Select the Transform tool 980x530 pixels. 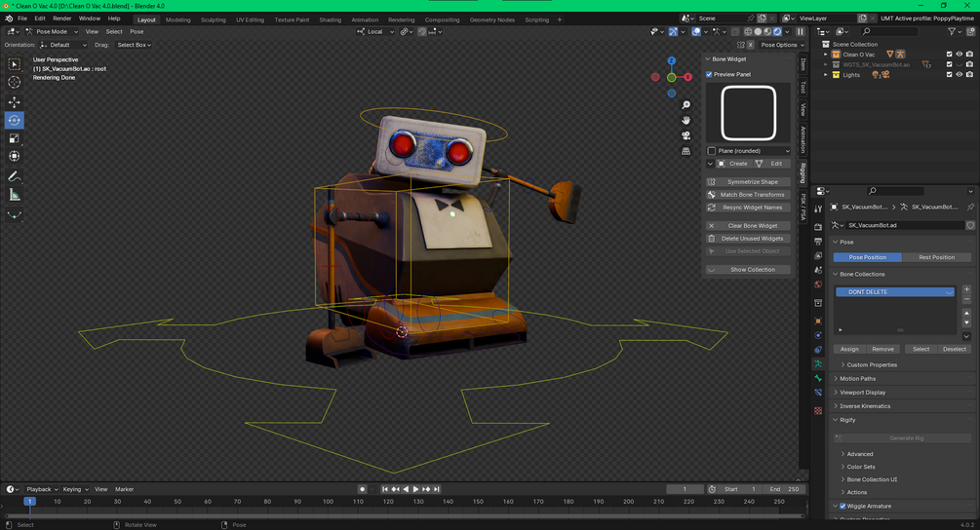tap(14, 156)
